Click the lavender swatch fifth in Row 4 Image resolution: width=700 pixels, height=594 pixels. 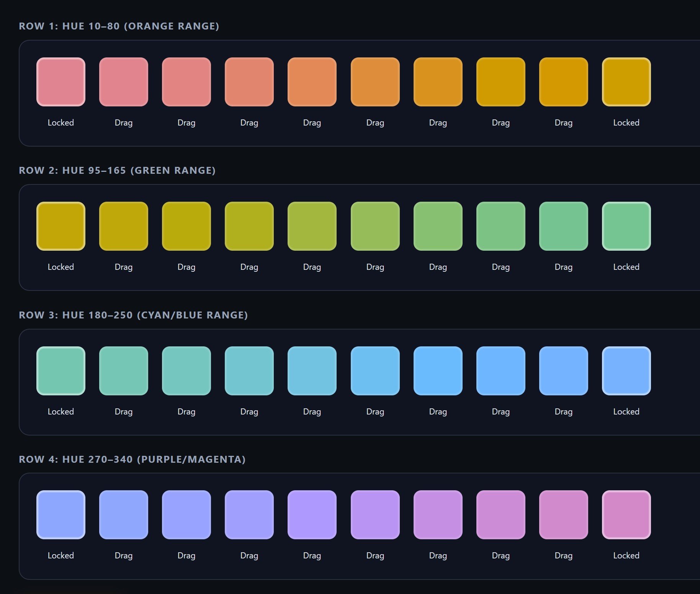(x=312, y=515)
